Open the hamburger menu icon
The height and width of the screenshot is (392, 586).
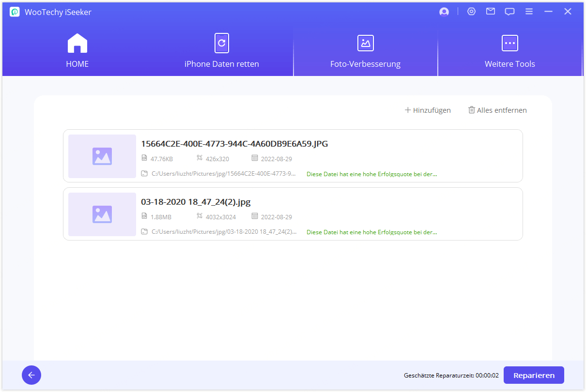[x=529, y=12]
